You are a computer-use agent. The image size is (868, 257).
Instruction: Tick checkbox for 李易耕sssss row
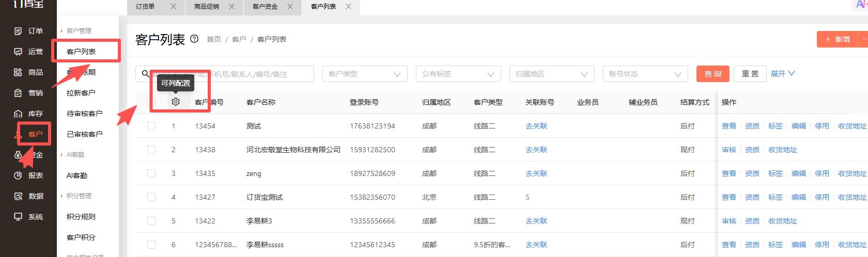(151, 245)
